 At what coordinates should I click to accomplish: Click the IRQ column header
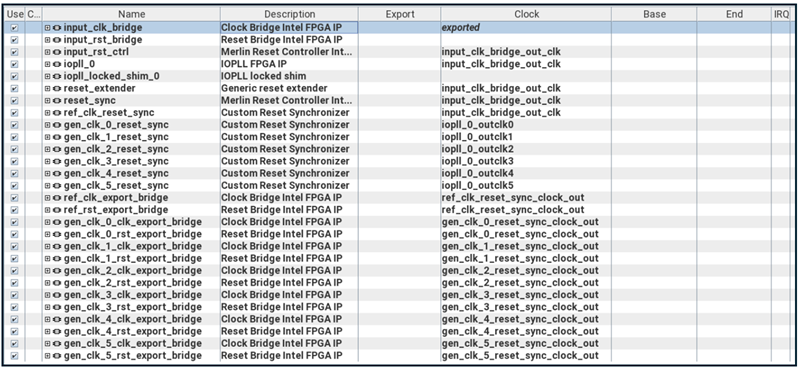click(x=781, y=14)
